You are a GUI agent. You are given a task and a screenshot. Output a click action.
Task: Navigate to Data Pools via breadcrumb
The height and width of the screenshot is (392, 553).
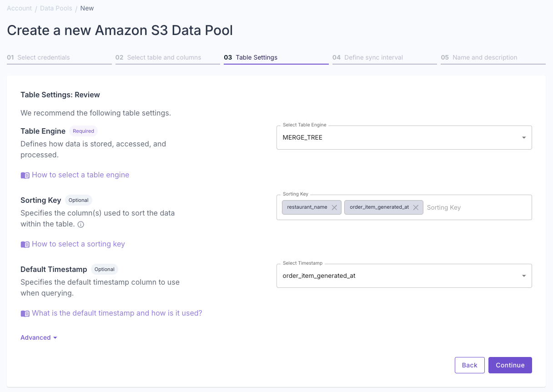tap(56, 8)
